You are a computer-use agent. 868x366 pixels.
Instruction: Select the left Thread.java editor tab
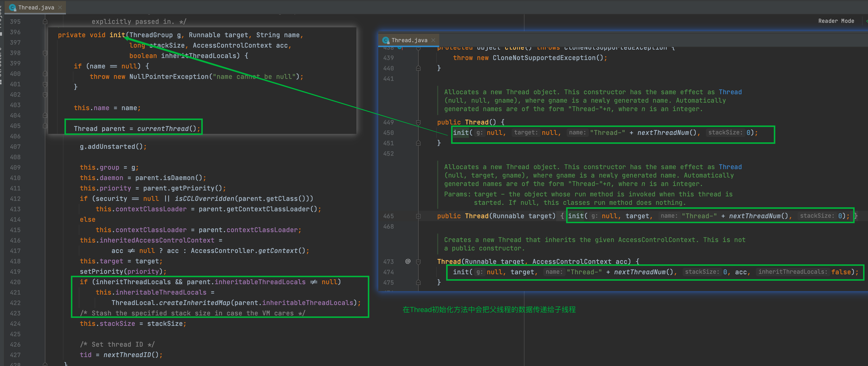(36, 7)
